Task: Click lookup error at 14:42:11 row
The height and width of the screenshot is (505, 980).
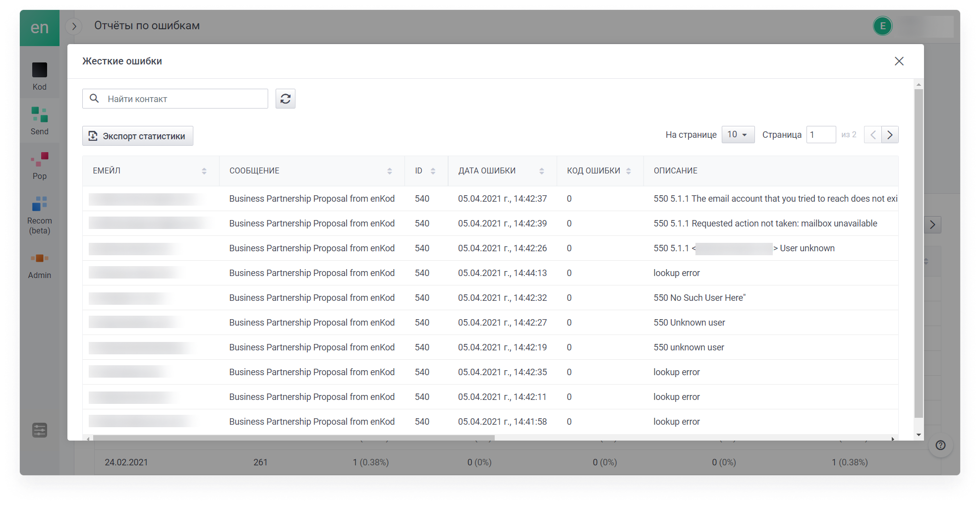Action: pyautogui.click(x=677, y=397)
